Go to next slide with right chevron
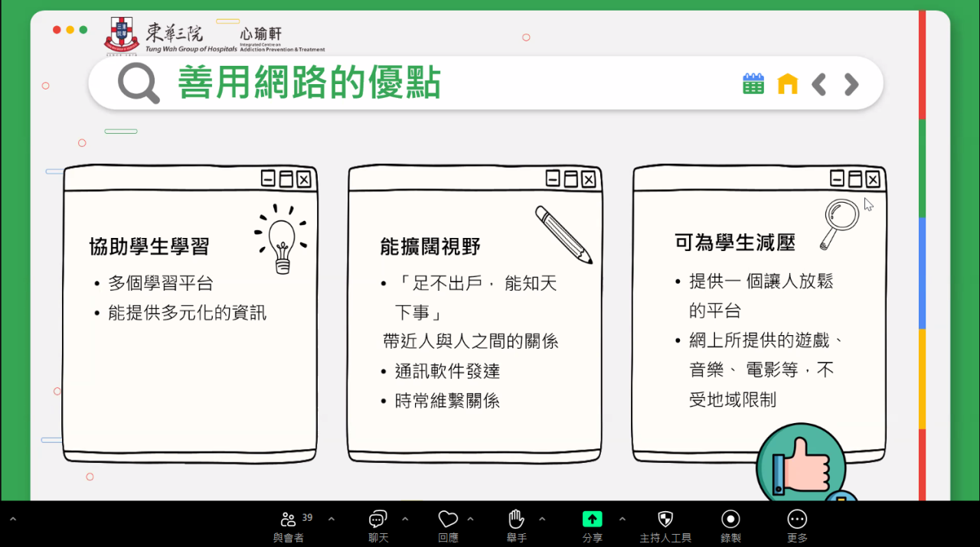 (851, 84)
